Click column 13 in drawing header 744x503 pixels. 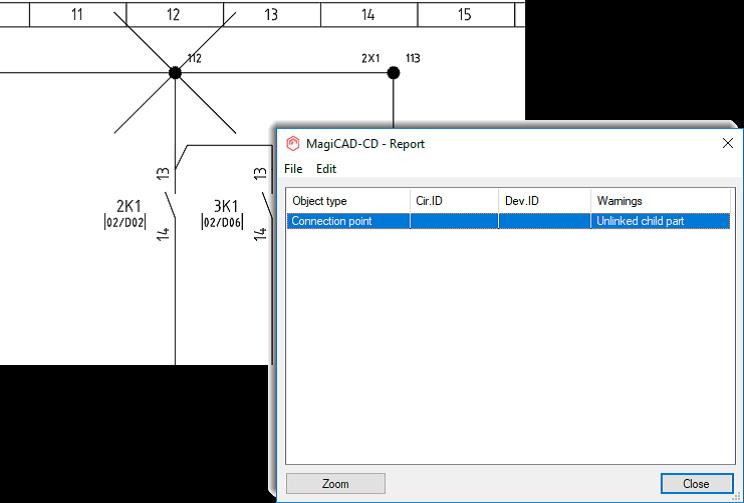pos(272,14)
